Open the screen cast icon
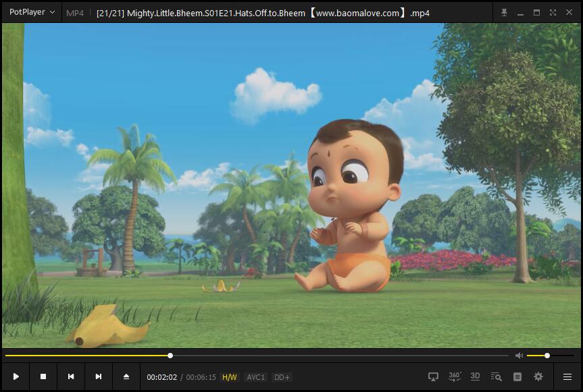Viewport: 583px width, 392px height. coord(433,376)
